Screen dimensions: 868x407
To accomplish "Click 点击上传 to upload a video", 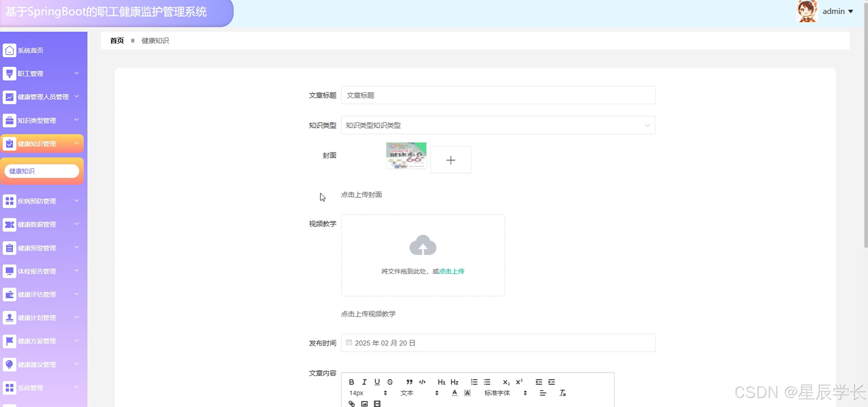I will [451, 271].
